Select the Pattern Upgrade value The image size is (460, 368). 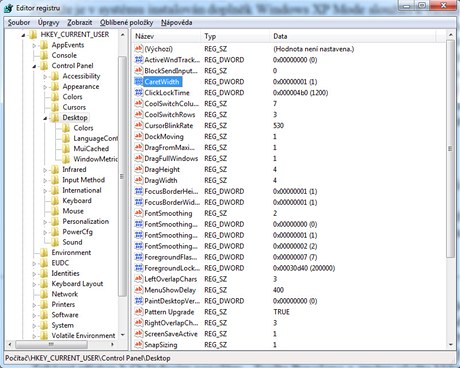click(x=169, y=312)
